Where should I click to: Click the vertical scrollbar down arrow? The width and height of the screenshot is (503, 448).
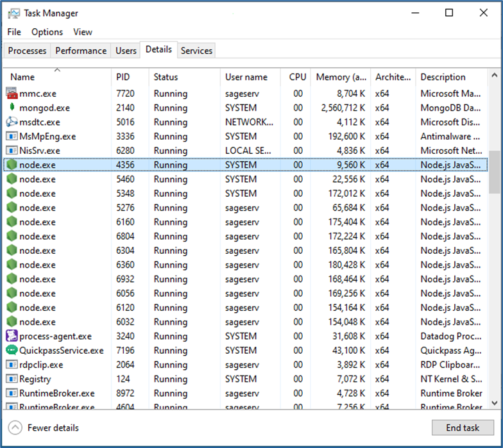coord(495,402)
